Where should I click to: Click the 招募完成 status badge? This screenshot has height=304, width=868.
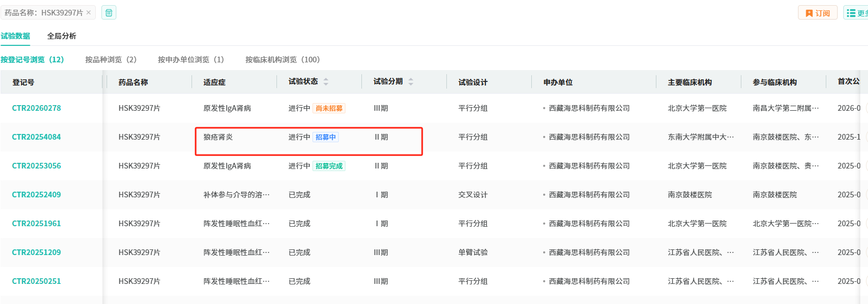point(329,166)
